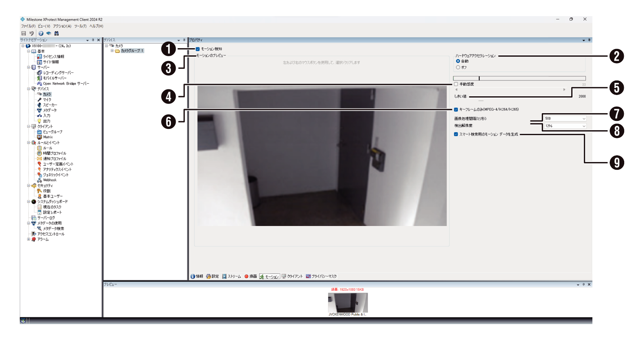Enable the 手動感度 checkbox
The height and width of the screenshot is (340, 644).
tap(456, 84)
